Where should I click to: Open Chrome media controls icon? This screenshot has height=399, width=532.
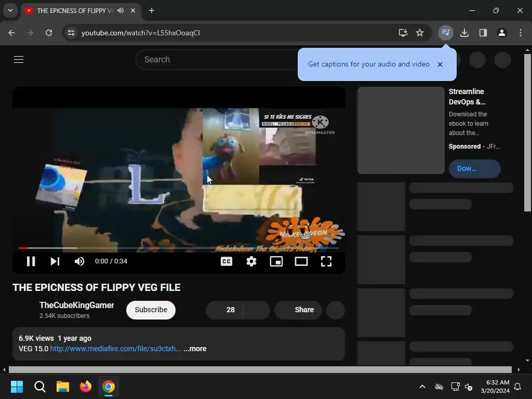pyautogui.click(x=445, y=33)
